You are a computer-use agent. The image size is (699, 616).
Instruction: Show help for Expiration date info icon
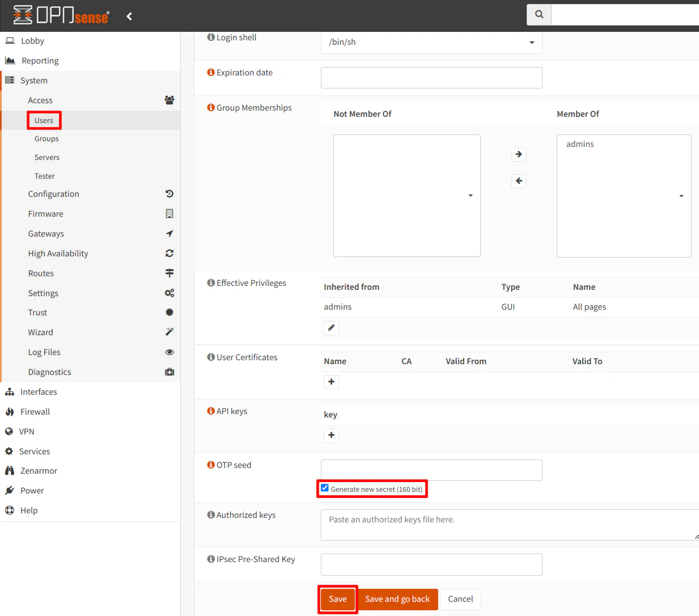(211, 72)
